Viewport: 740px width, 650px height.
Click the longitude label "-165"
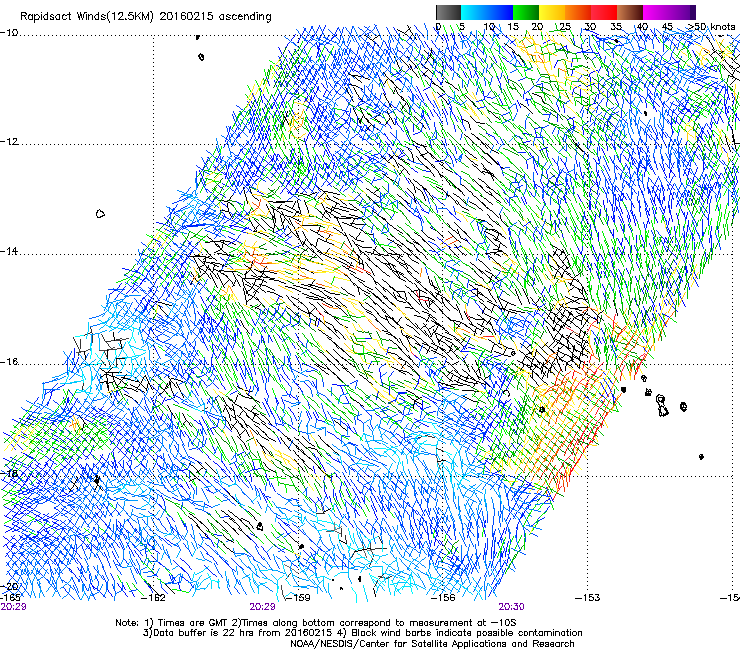pos(10,598)
